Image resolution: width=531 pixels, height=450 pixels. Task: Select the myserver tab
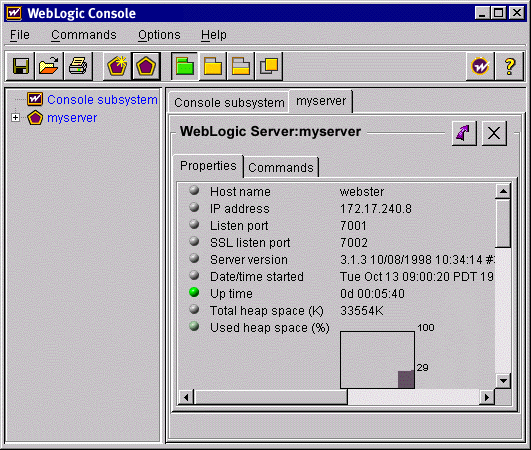pyautogui.click(x=321, y=101)
